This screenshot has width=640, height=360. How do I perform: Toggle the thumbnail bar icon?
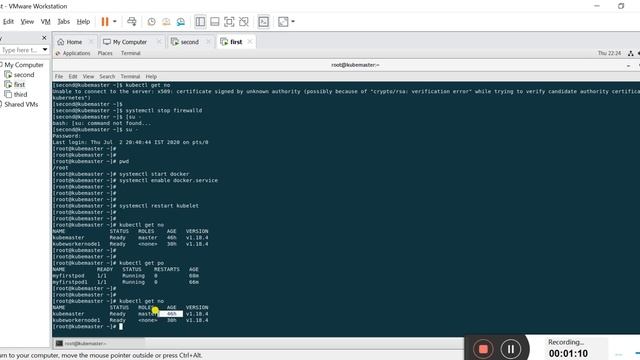[215, 22]
